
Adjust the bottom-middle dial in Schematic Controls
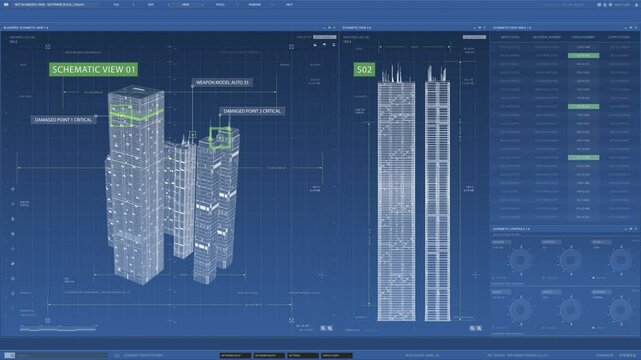[571, 310]
